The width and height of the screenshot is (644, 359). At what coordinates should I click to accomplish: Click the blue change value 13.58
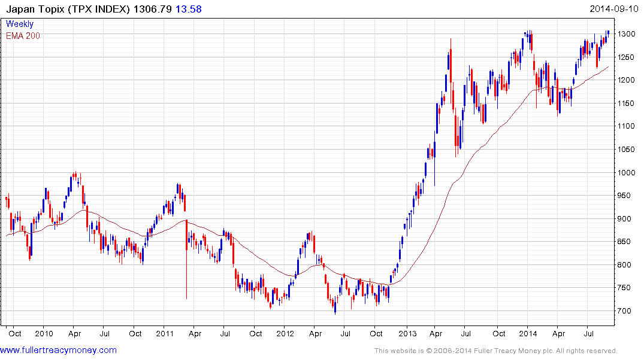click(189, 9)
